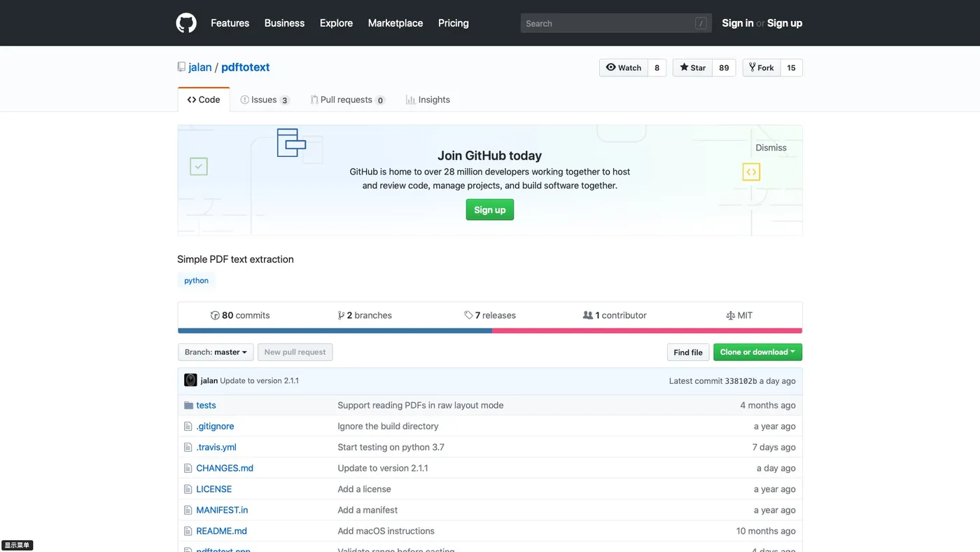The height and width of the screenshot is (552, 980).
Task: Open latest commit hash 338102b
Action: [x=741, y=381]
